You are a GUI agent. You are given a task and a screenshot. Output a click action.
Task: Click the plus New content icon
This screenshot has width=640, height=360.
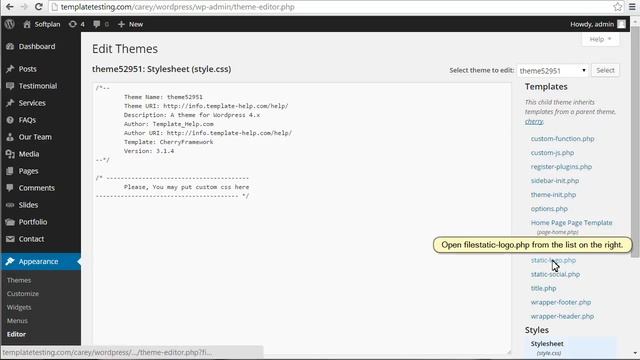(121, 24)
